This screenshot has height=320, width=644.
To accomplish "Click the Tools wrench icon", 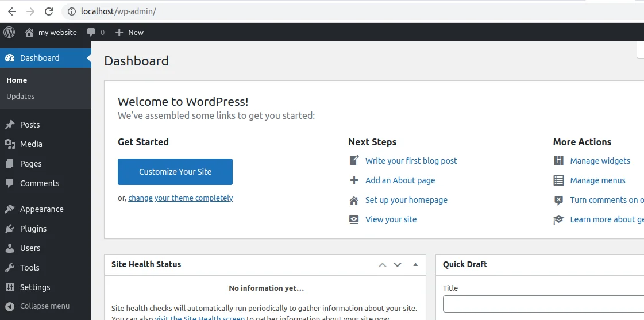I will pyautogui.click(x=10, y=267).
